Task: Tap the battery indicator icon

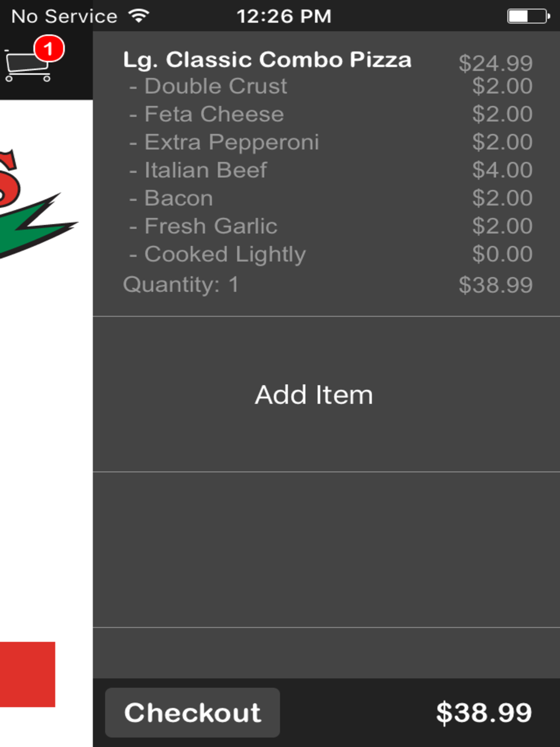Action: (x=528, y=16)
